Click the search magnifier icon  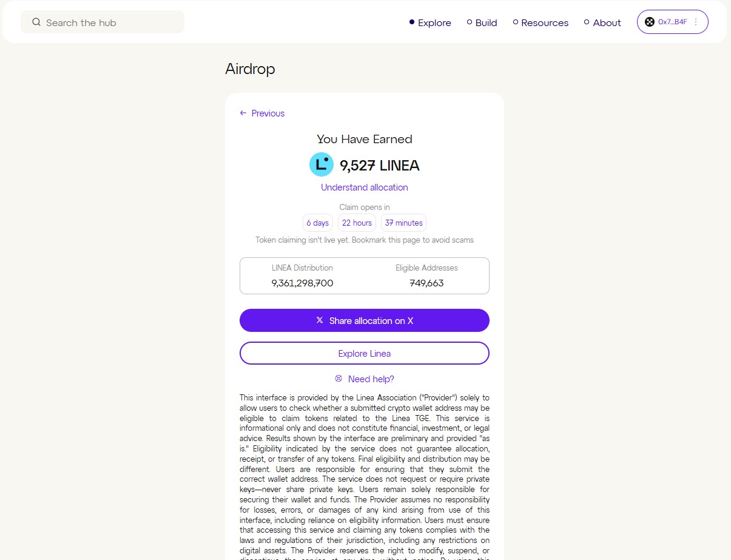coord(36,22)
